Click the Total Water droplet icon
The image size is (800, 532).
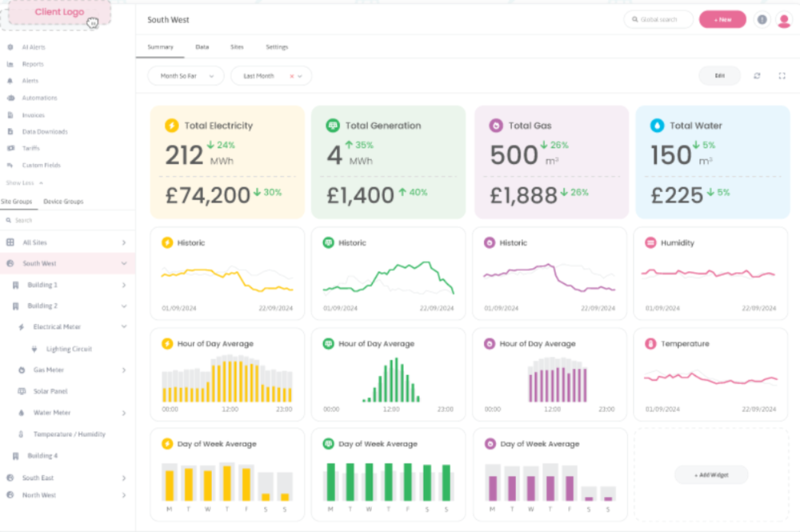tap(657, 126)
